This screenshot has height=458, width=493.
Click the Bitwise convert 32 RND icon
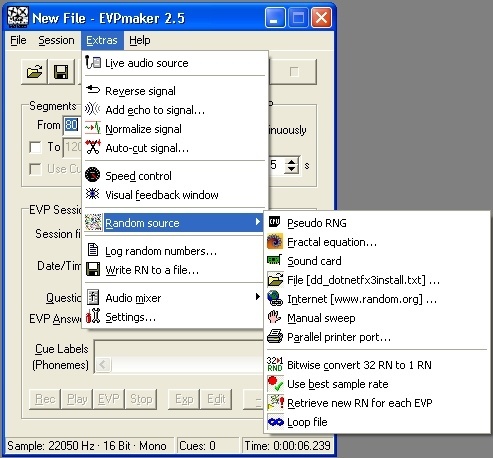(x=275, y=364)
